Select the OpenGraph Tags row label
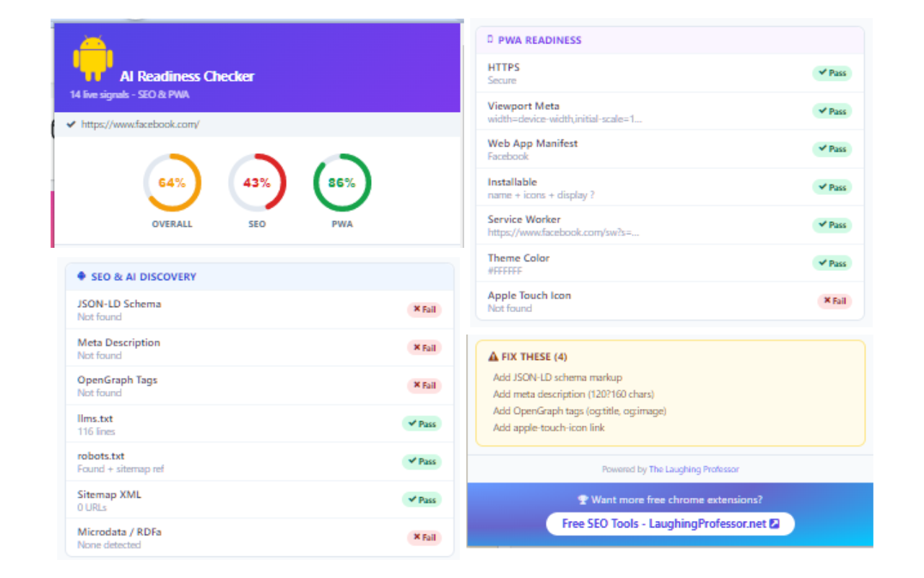The height and width of the screenshot is (578, 924). click(x=117, y=380)
